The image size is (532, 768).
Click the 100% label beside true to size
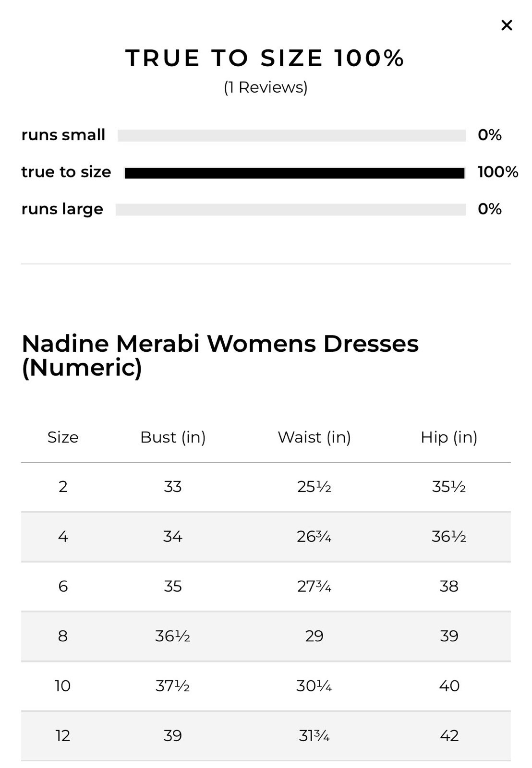[498, 172]
